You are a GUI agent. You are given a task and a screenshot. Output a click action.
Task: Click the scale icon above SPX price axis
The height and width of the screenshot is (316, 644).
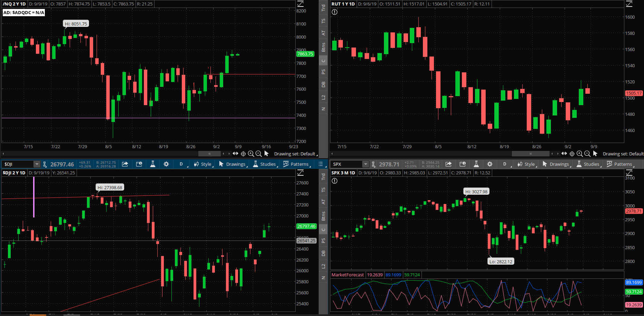click(630, 173)
